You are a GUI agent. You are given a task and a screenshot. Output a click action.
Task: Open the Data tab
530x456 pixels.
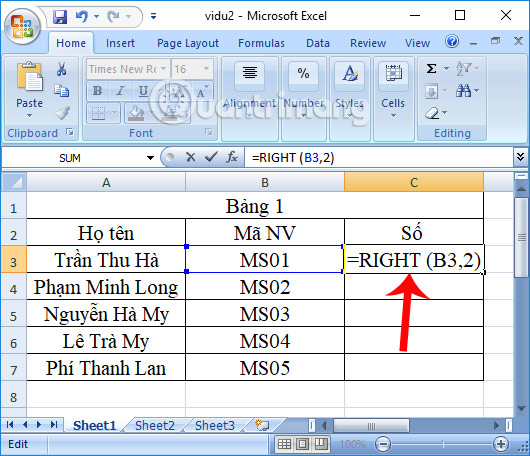(318, 43)
